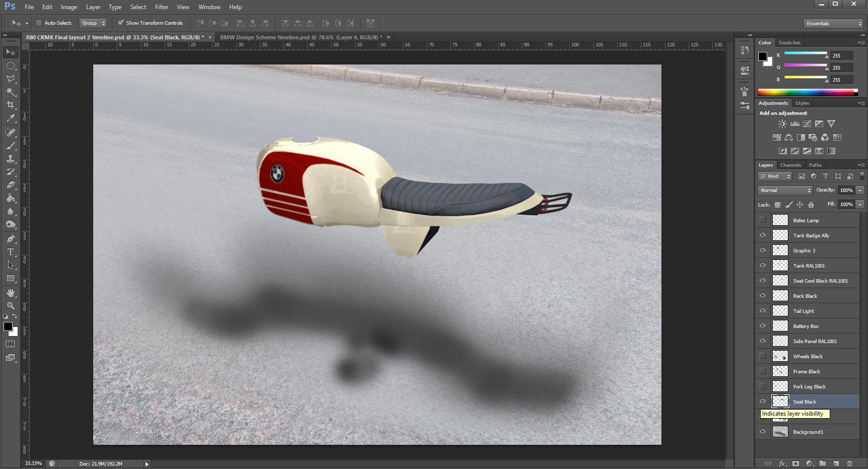The width and height of the screenshot is (868, 469).
Task: Open the Layer menu
Action: click(93, 7)
